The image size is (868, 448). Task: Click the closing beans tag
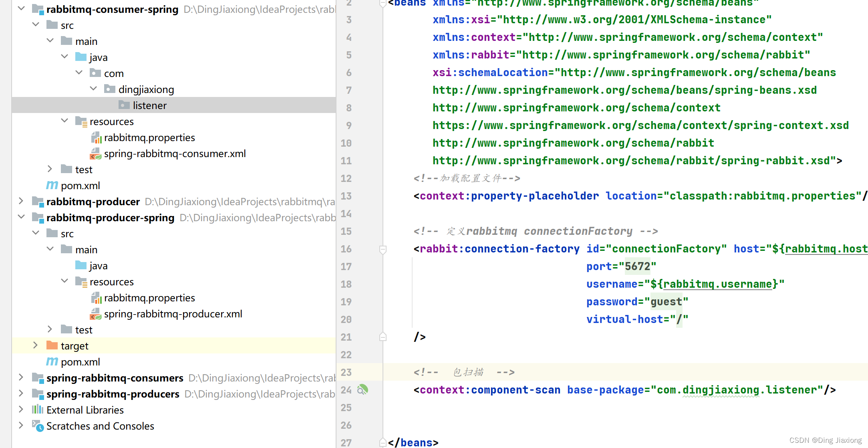coord(413,442)
